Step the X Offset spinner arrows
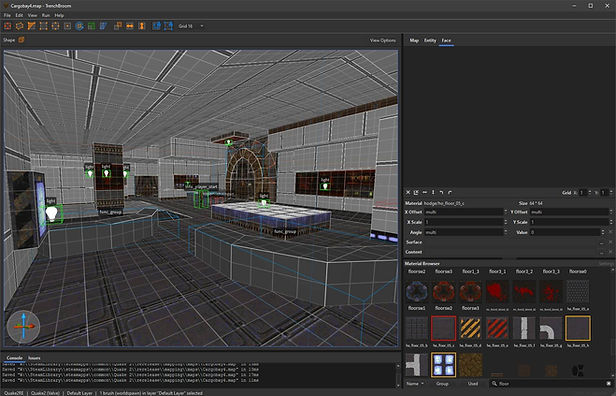 (505, 212)
